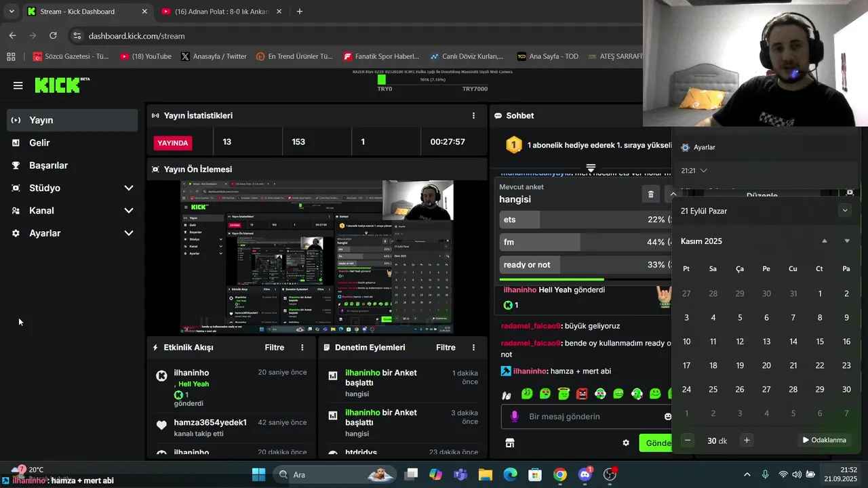Insert the angry red emote

(x=582, y=394)
